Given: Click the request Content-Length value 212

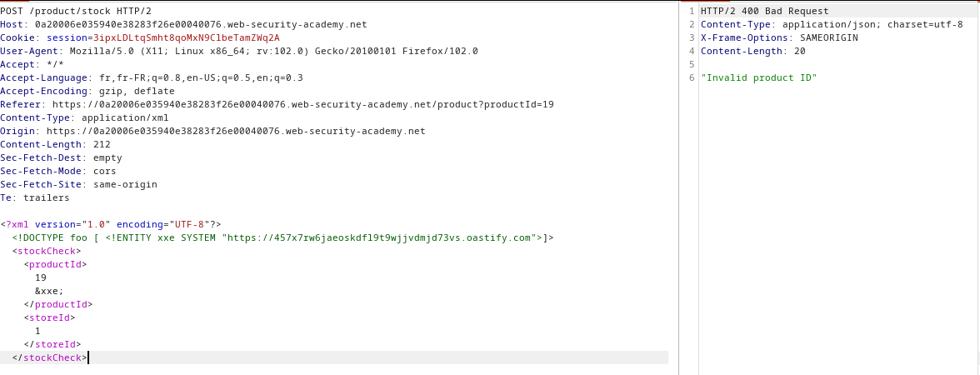Looking at the screenshot, I should click(x=102, y=144).
